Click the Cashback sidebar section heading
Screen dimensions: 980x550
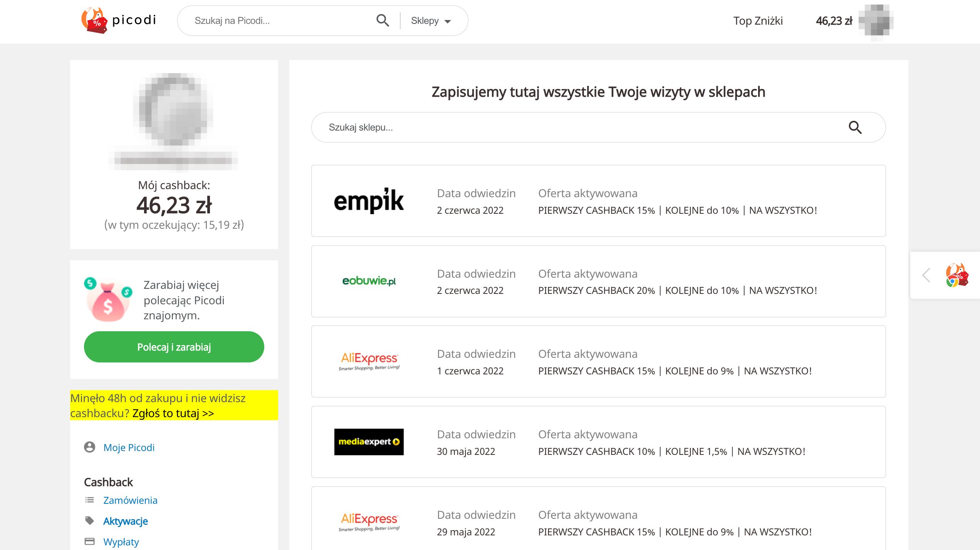pyautogui.click(x=108, y=482)
